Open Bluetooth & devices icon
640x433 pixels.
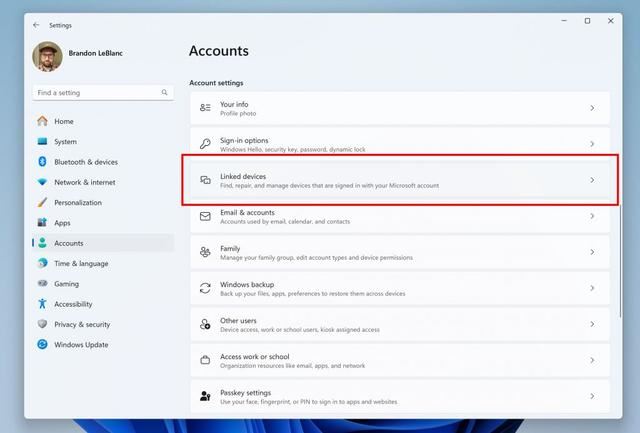coord(42,162)
